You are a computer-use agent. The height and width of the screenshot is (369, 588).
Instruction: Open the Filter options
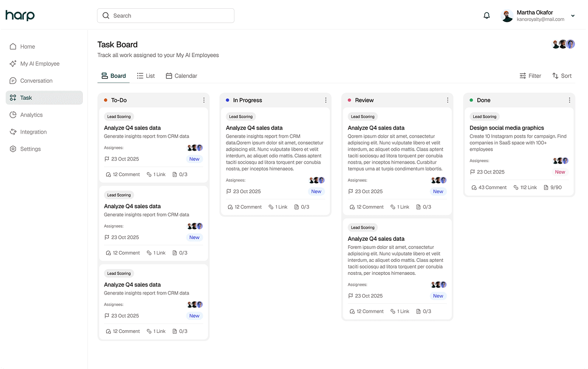click(530, 76)
